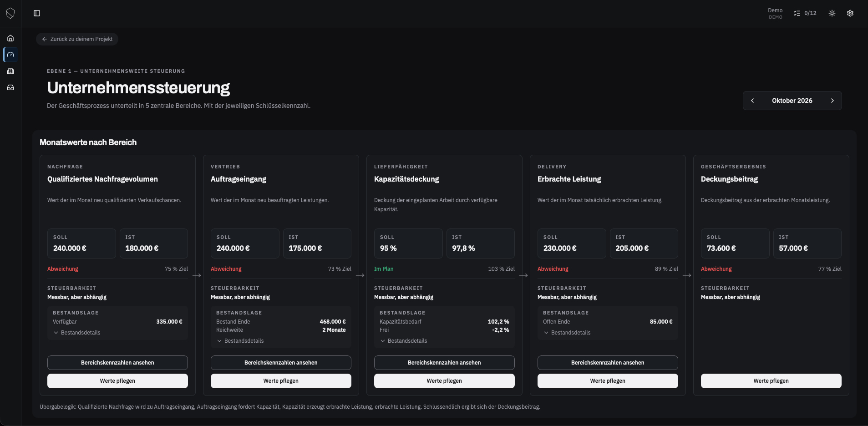The width and height of the screenshot is (868, 426).
Task: Click the Im Plan status label
Action: 384,269
